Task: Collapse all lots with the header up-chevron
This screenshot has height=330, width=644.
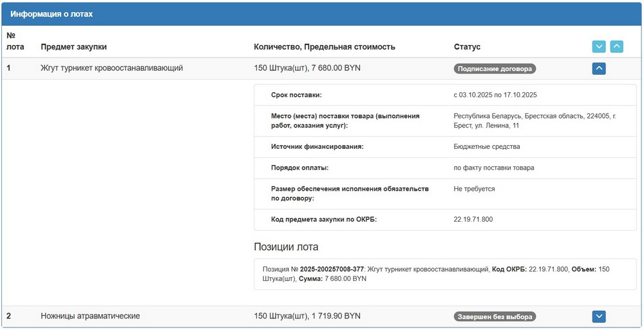Action: pyautogui.click(x=616, y=46)
